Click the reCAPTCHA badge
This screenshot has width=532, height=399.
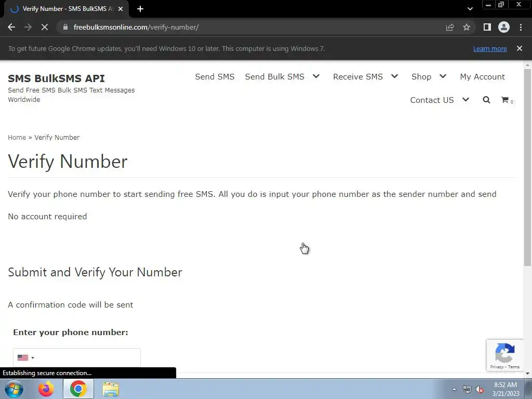505,355
